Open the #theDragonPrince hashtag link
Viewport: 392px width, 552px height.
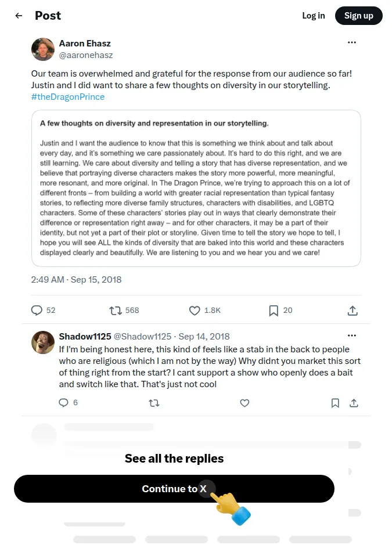(x=67, y=97)
